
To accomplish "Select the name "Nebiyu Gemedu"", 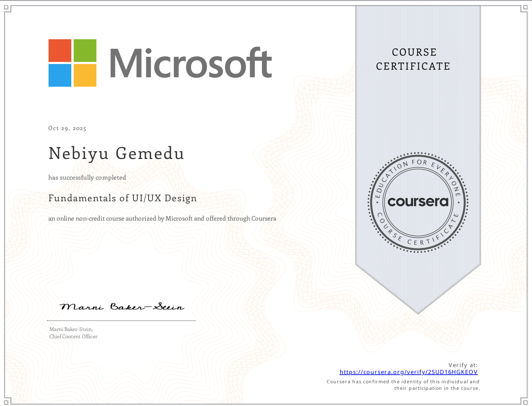I will 116,154.
